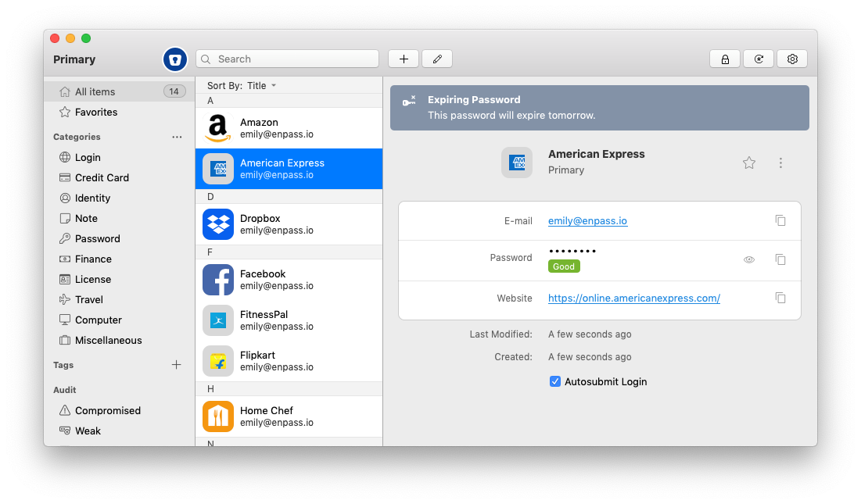Mark American Express as favorite star
The image size is (861, 504).
pos(749,163)
